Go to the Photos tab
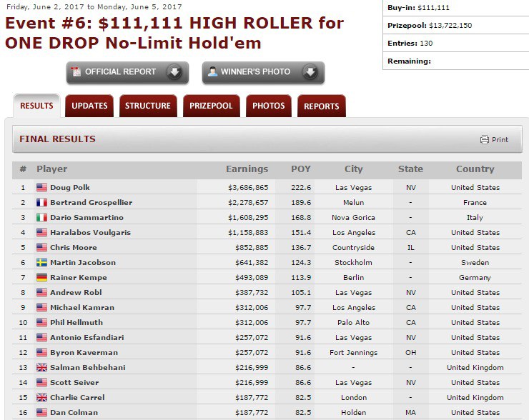Image resolution: width=529 pixels, height=420 pixels. tap(268, 106)
